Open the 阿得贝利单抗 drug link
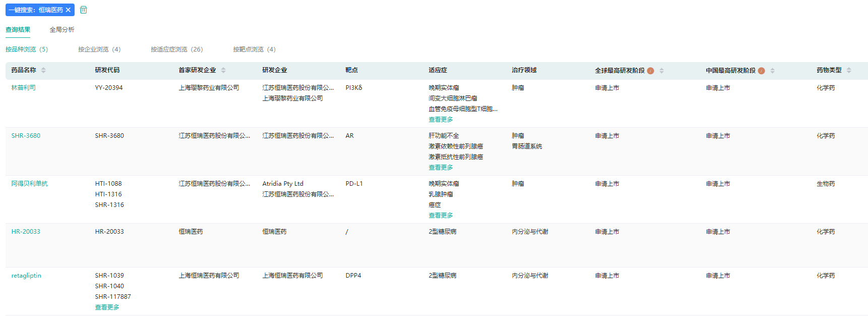 point(30,184)
